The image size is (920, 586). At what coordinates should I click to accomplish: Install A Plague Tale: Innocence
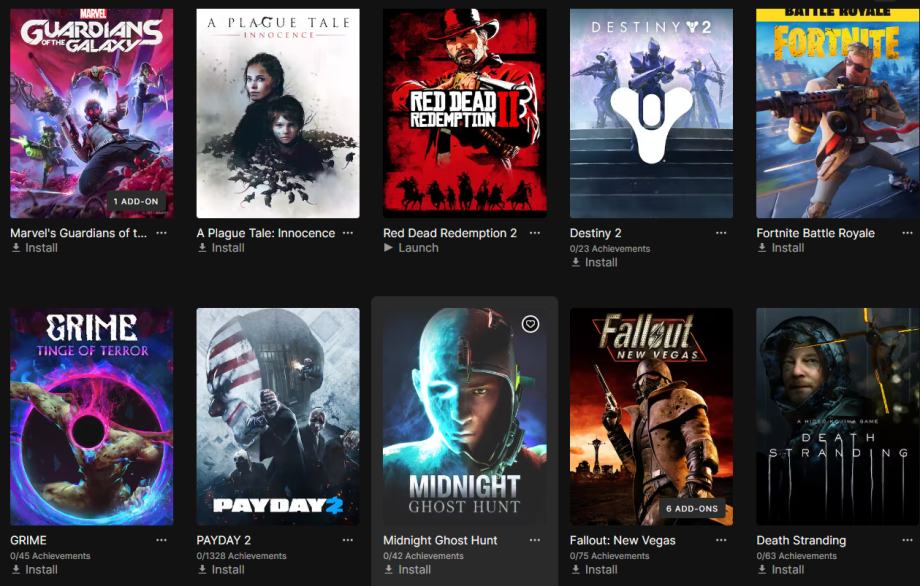tap(221, 248)
